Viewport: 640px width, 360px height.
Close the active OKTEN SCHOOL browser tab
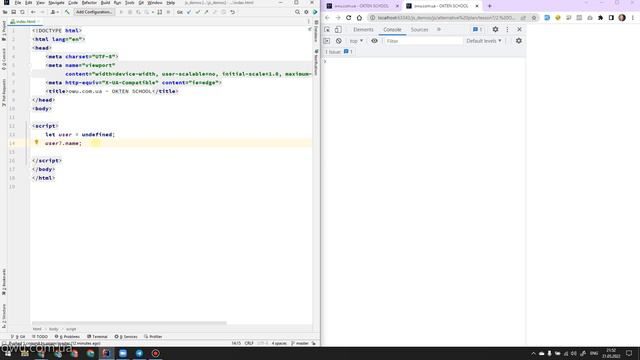click(x=477, y=6)
